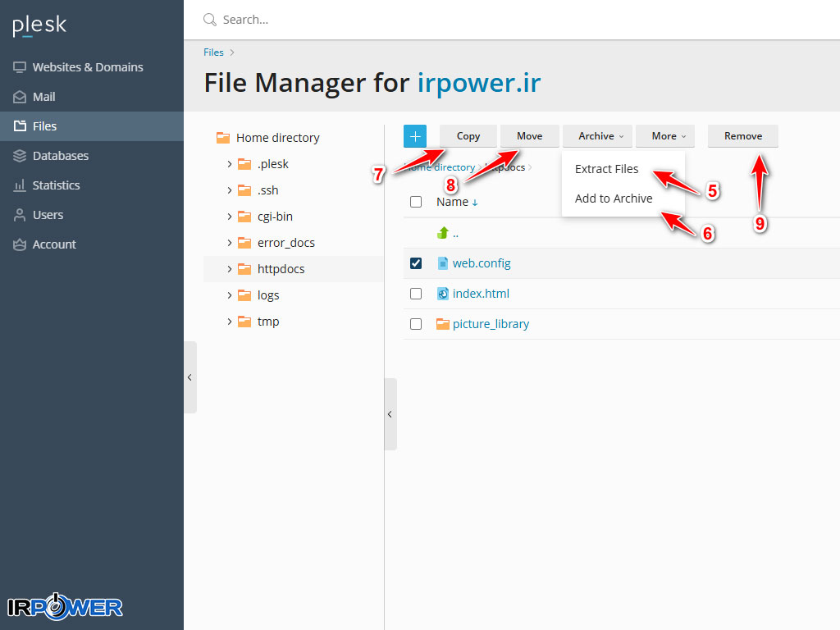
Task: Expand the logs folder chevron
Action: [230, 295]
